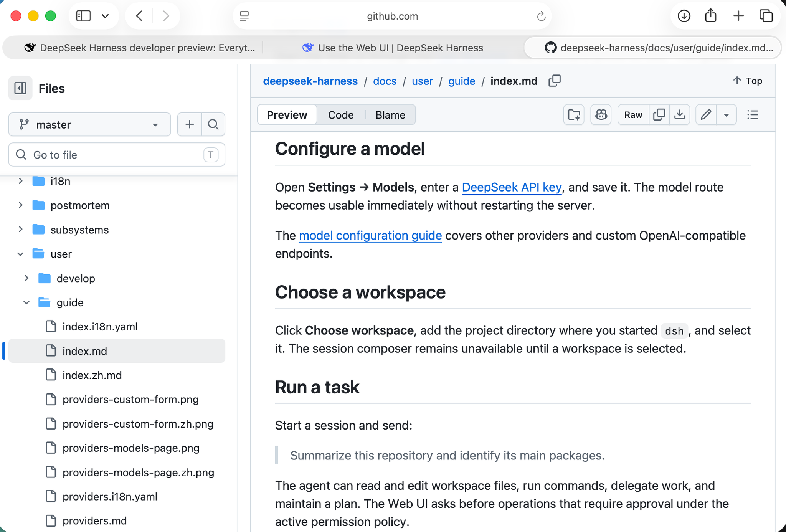This screenshot has width=786, height=532.
Task: Open the user breadcrumb link
Action: point(422,81)
